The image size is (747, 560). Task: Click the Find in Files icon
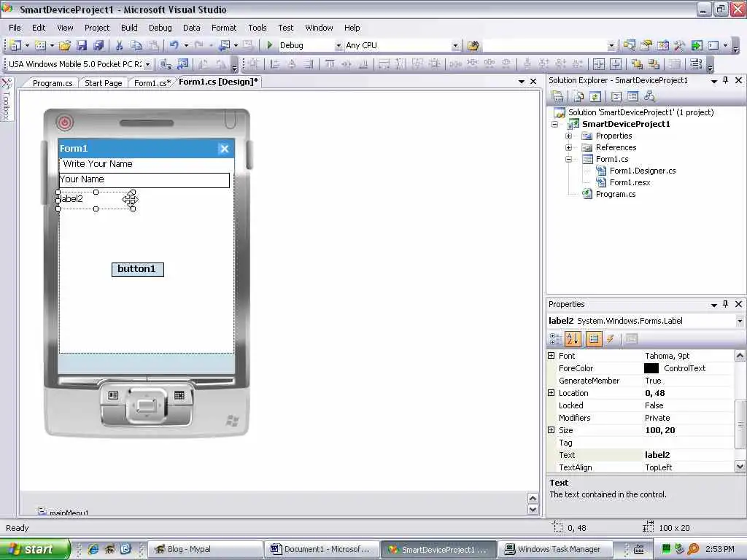pos(473,46)
